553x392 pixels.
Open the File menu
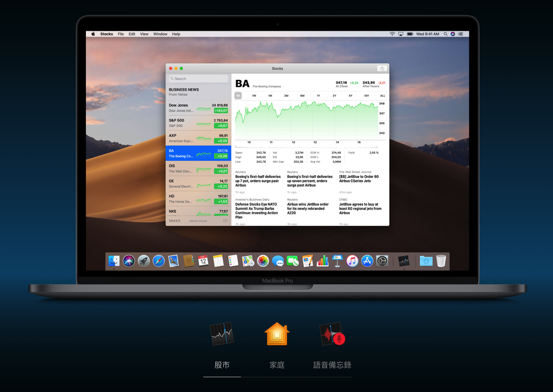click(120, 34)
